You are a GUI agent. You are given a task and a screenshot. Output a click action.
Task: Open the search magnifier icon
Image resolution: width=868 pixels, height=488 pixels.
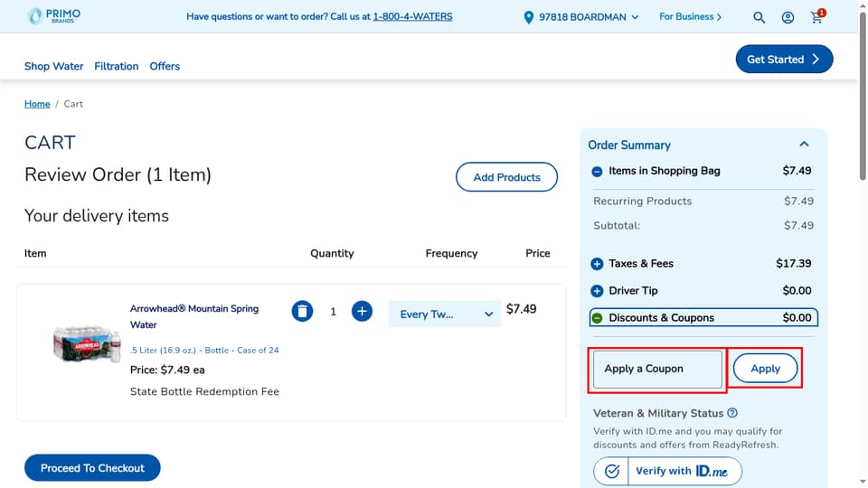[x=759, y=17]
